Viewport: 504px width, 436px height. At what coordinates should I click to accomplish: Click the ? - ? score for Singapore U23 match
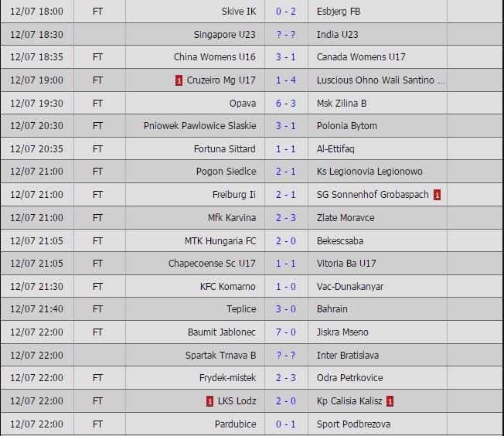click(x=285, y=35)
